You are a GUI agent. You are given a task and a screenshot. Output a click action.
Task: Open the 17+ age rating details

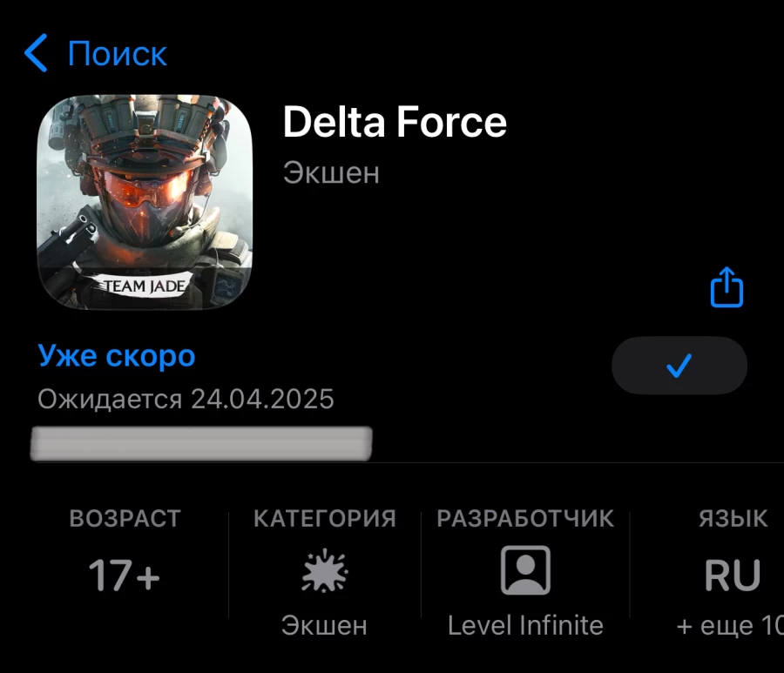point(125,575)
